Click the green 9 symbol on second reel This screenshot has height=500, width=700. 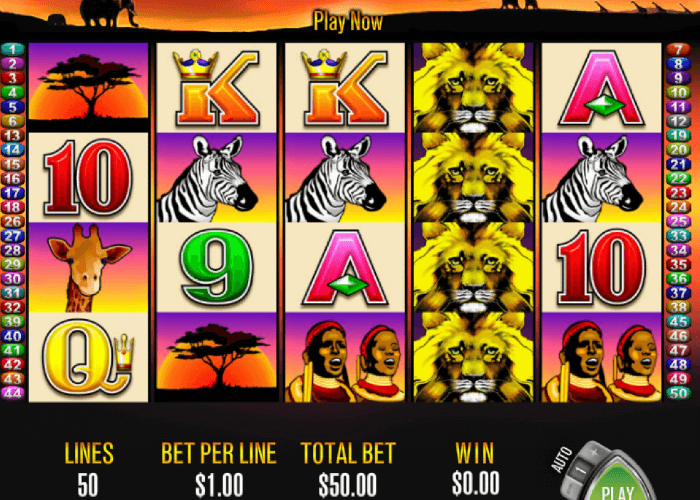tap(217, 267)
